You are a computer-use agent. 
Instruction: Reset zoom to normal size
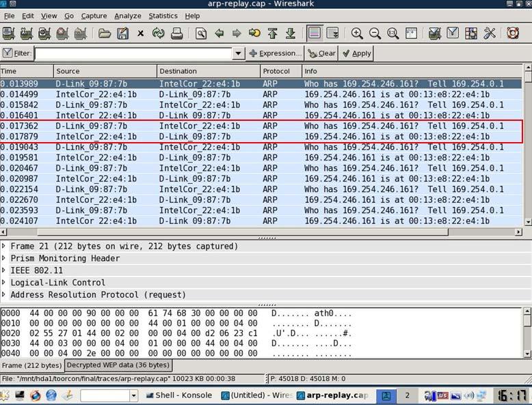click(x=393, y=33)
